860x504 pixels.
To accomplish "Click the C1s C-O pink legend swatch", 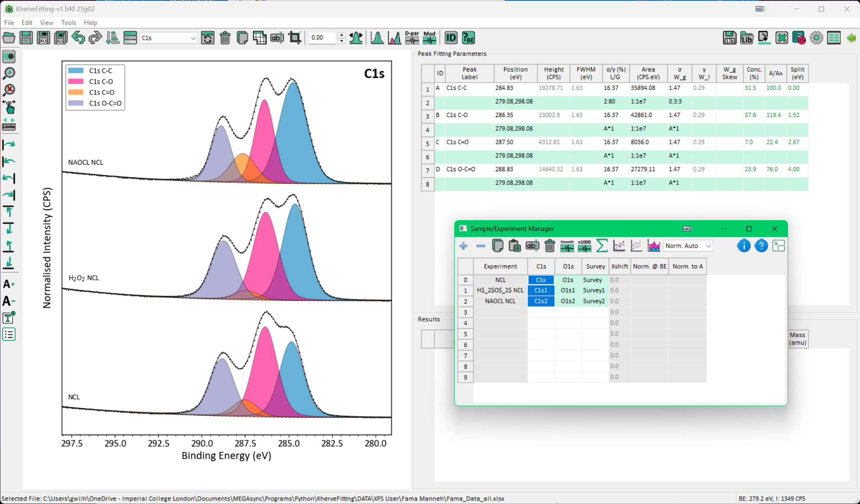I will [76, 81].
